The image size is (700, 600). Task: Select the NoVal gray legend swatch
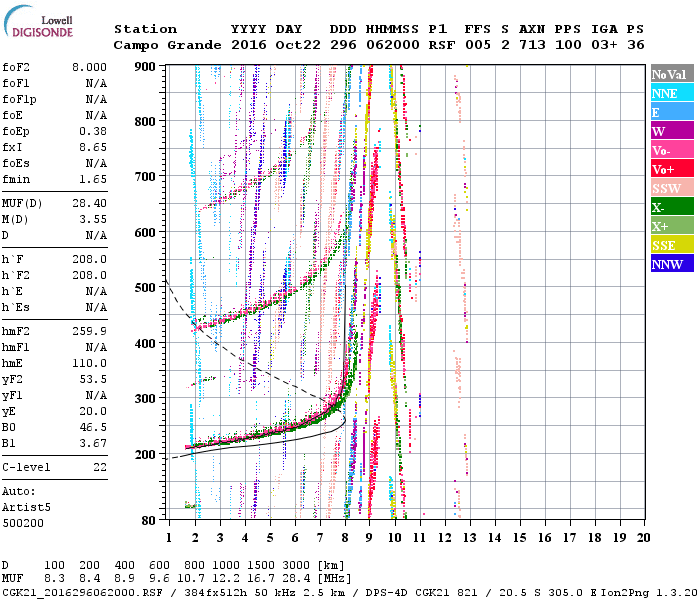click(672, 74)
